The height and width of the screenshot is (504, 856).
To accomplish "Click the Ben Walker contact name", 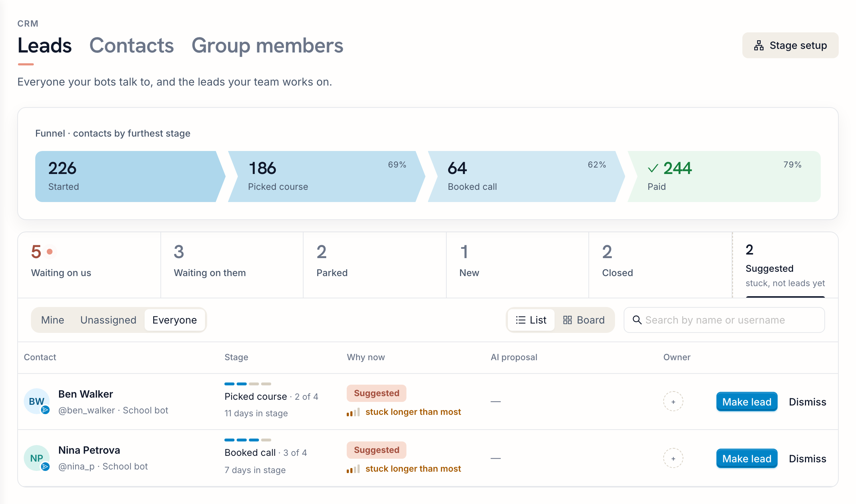I will 86,394.
